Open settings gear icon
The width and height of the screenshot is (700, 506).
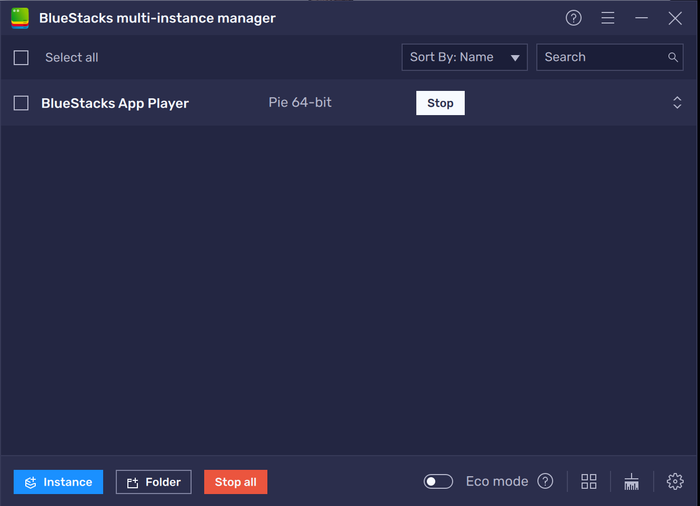[x=675, y=481]
